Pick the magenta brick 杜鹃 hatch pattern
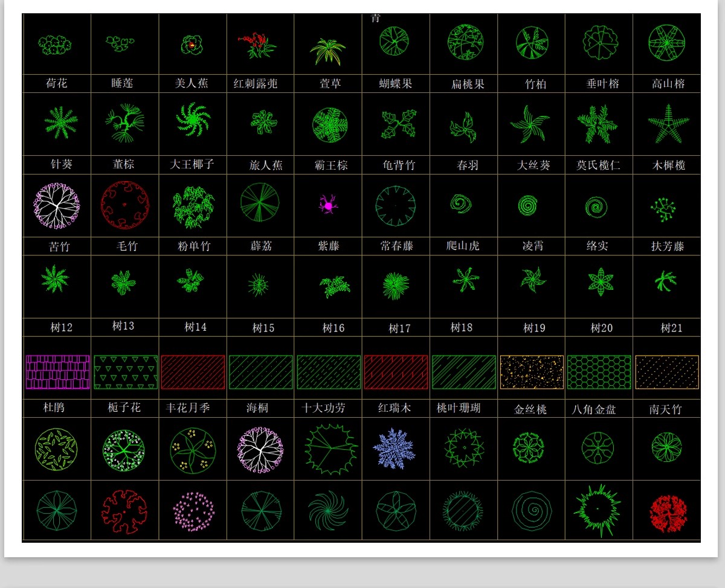This screenshot has width=725, height=588. pos(57,372)
